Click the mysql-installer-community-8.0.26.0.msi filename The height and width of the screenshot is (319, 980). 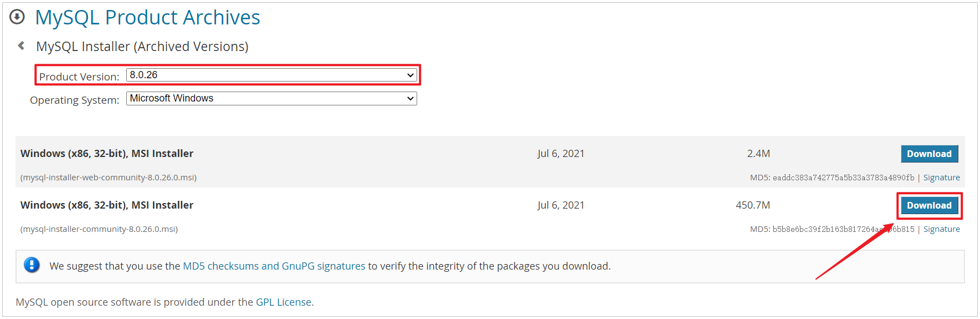(x=99, y=229)
